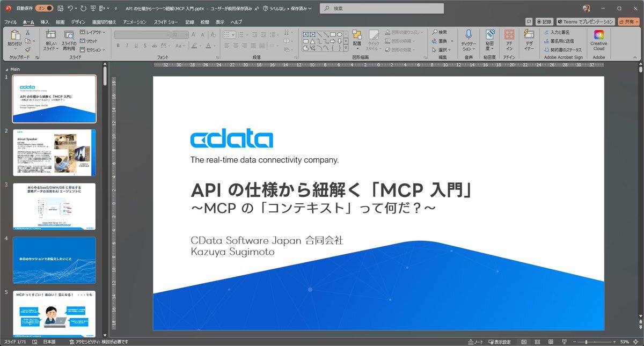644x346 pixels.
Task: Click the Reset (リセット) slide button
Action: click(x=89, y=41)
